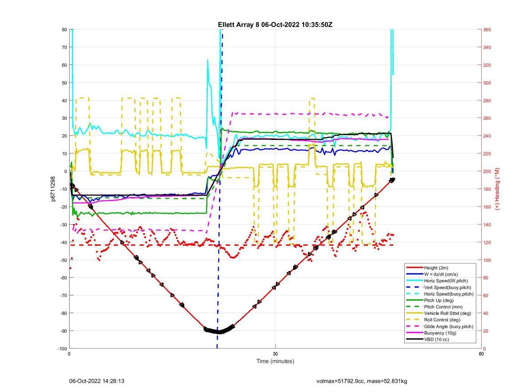The image size is (532, 392).
Task: Click legend entry "Vehicle Roll Stbd (deg)"
Action: tap(448, 313)
